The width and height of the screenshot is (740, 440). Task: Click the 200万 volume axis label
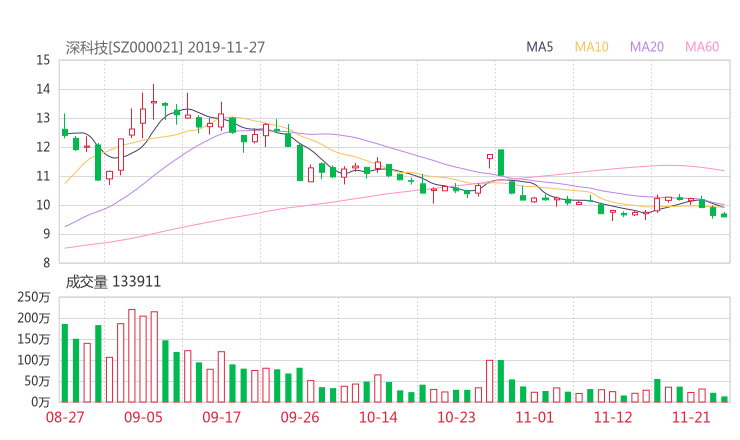point(34,318)
